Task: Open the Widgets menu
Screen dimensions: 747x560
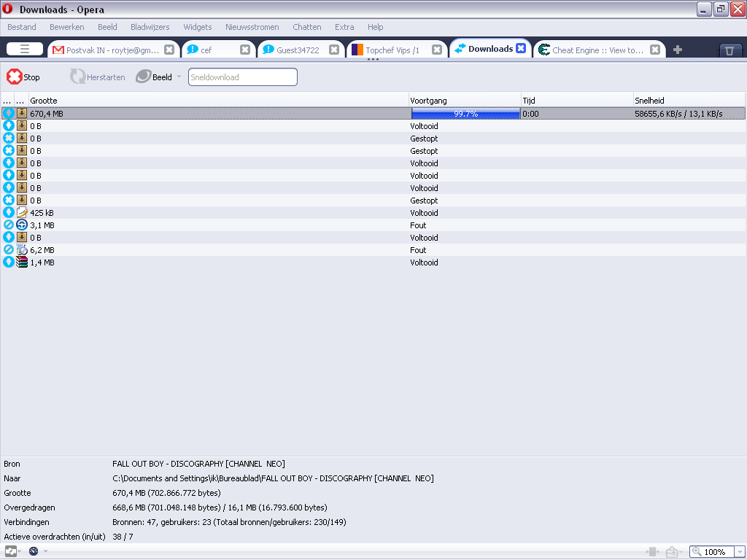Action: coord(197,27)
